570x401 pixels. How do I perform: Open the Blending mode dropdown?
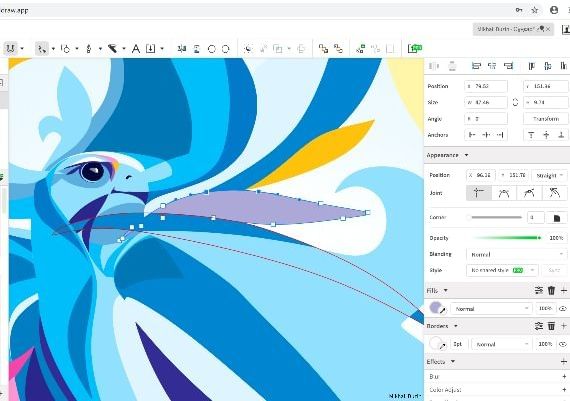pos(516,254)
